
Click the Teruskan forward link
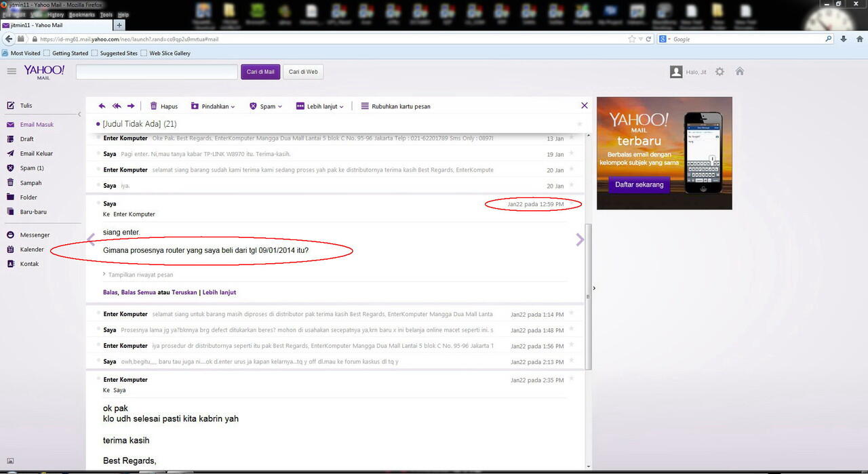(x=184, y=292)
